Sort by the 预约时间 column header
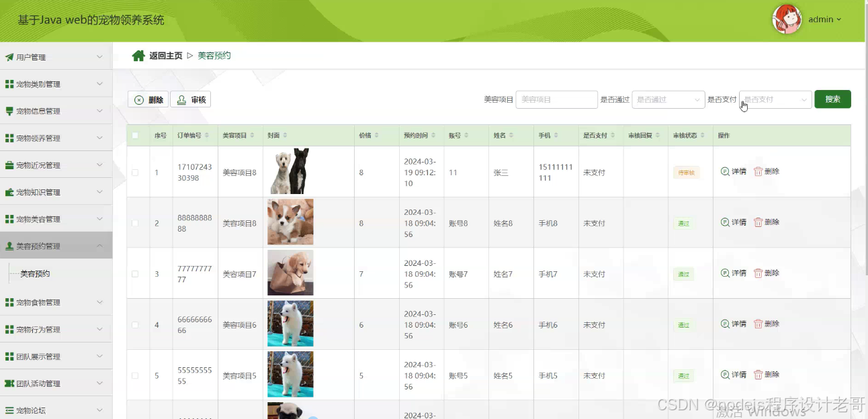868x419 pixels. (420, 136)
